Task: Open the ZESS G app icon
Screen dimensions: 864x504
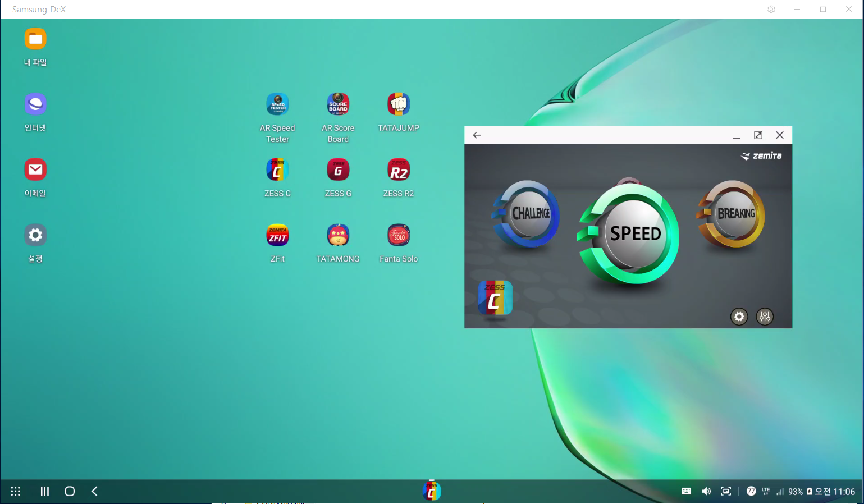Action: 338,169
